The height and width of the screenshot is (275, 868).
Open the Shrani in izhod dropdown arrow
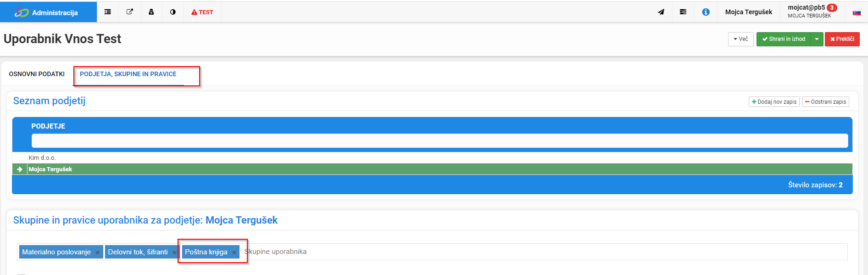click(x=817, y=39)
